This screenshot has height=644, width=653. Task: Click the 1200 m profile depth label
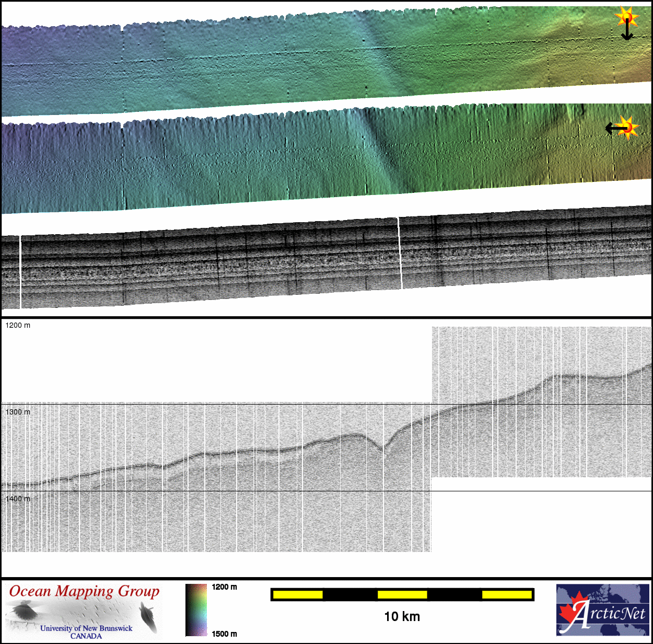tap(18, 325)
